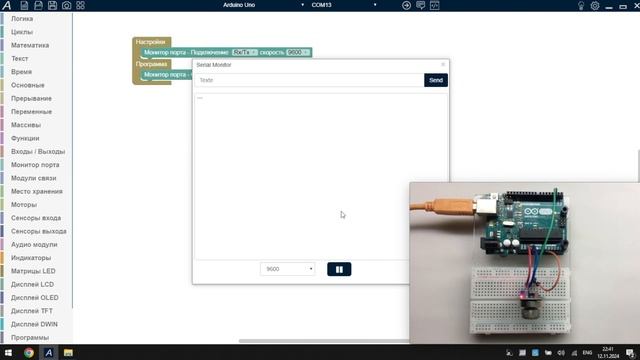640x360 pixels.
Task: Switch to the ArduBlock app in the taskbar
Action: pyautogui.click(x=49, y=353)
